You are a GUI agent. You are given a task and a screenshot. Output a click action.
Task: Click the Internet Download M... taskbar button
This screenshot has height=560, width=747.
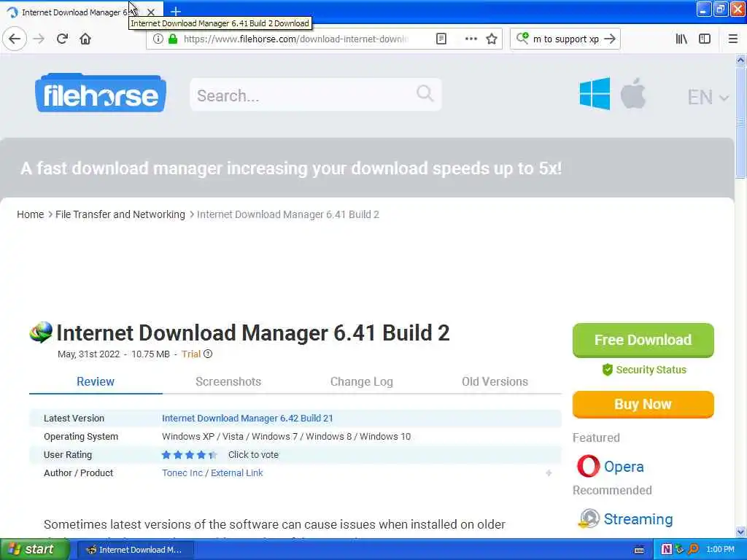click(x=135, y=550)
